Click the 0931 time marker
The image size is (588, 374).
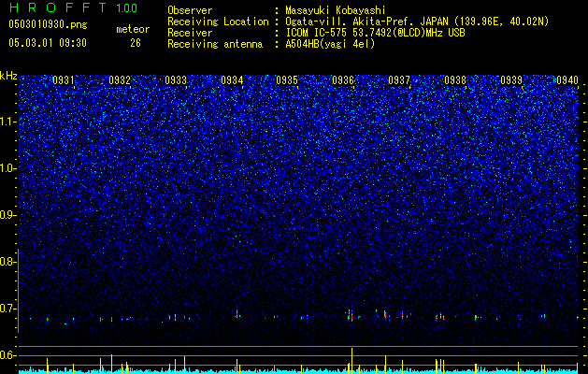pyautogui.click(x=64, y=79)
